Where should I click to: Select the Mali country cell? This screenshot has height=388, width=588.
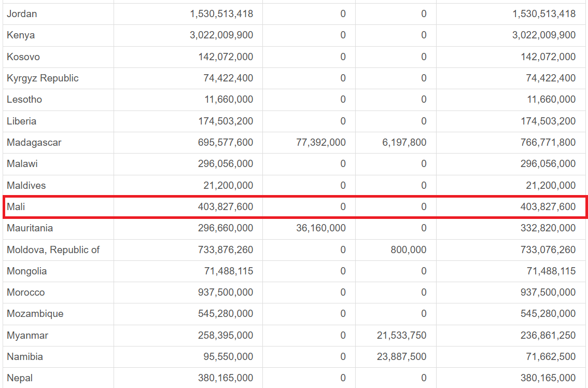tap(58, 207)
